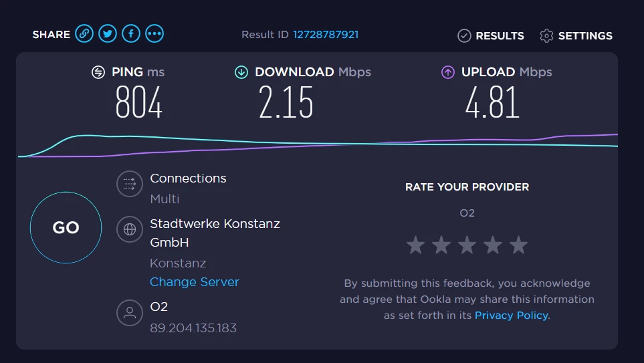Viewport: 644px width, 363px height.
Task: Click the O2 user profile icon
Action: [x=130, y=312]
